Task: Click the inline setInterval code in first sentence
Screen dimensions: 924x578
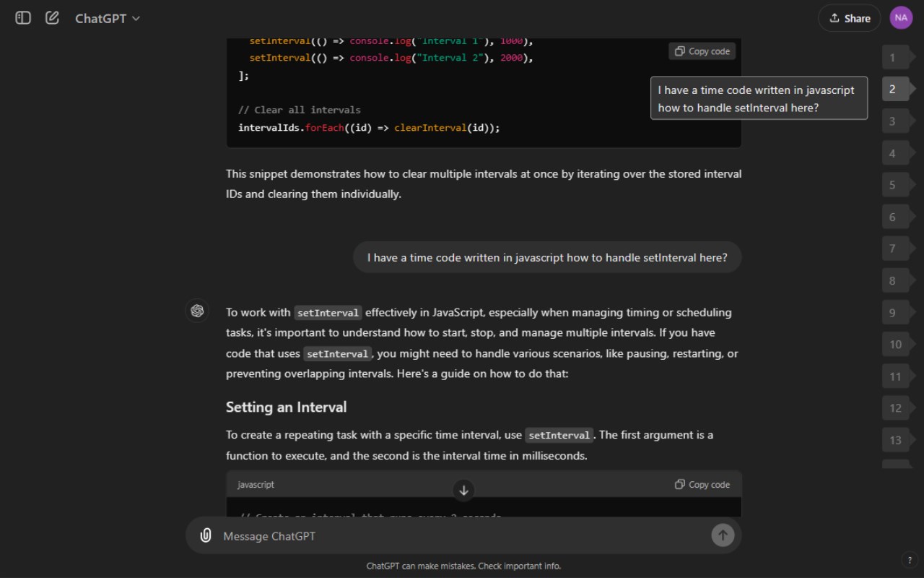Action: point(328,313)
